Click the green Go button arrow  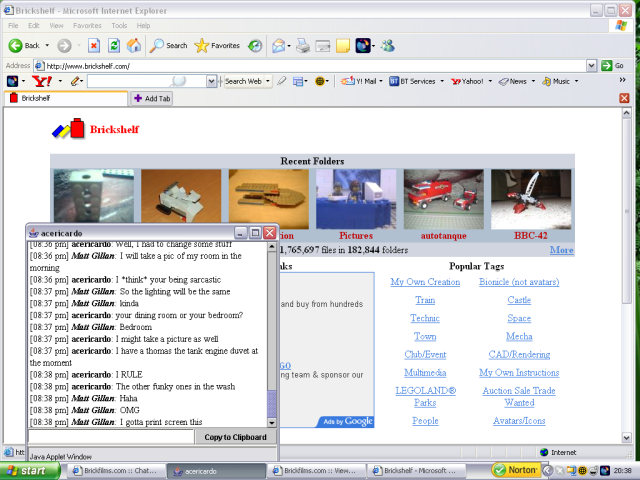[607, 65]
